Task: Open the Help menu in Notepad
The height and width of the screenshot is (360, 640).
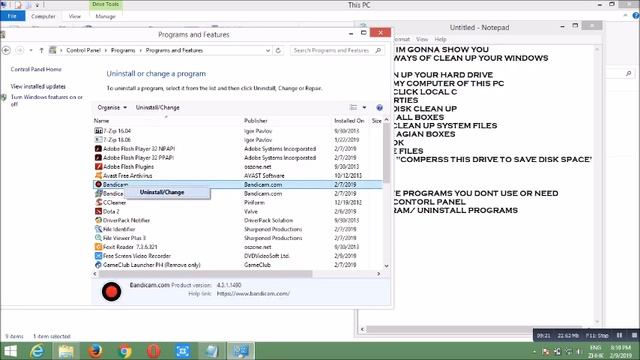Action: [440, 39]
